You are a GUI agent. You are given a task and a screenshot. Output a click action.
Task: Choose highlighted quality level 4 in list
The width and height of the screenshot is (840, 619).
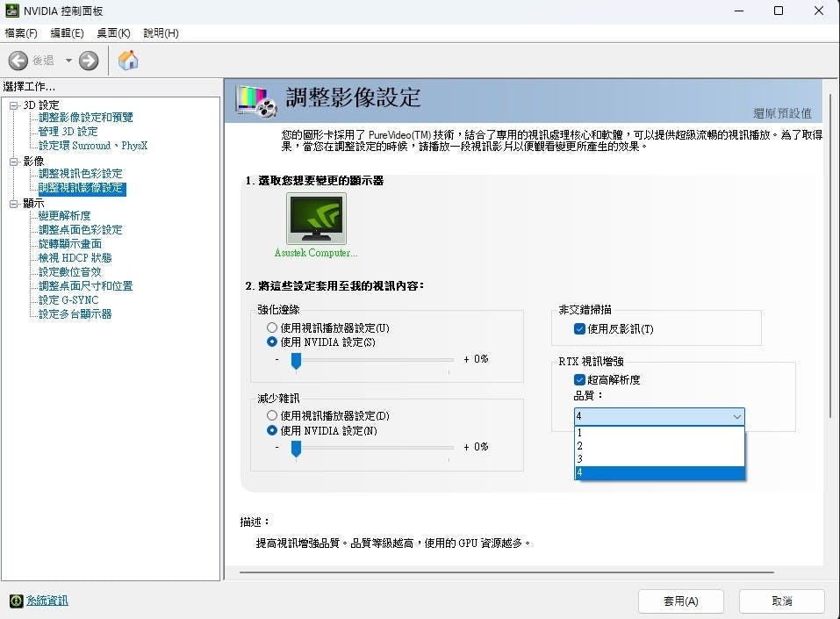[x=659, y=472]
